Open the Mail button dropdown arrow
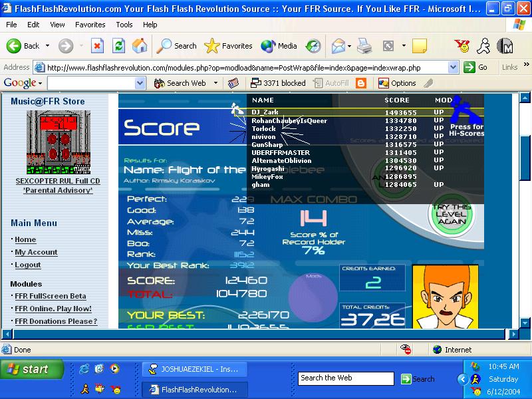The width and height of the screenshot is (532, 399). [x=349, y=46]
